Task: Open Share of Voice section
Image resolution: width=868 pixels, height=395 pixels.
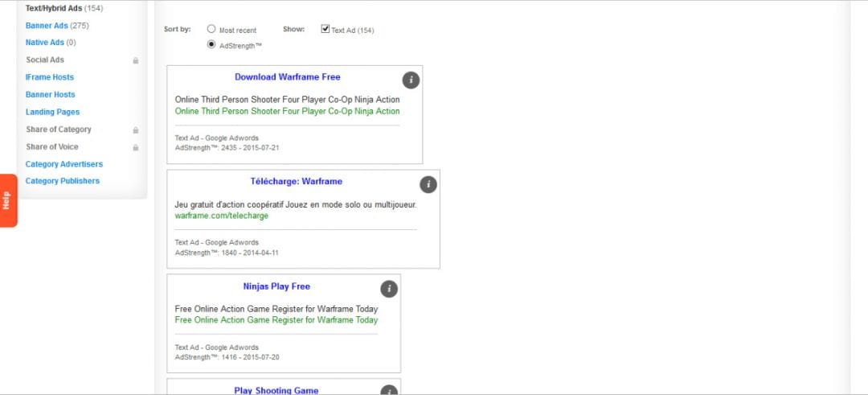Action: point(52,146)
